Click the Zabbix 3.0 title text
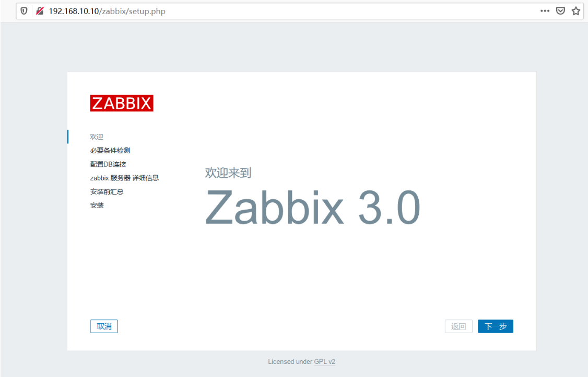Image resolution: width=588 pixels, height=377 pixels. [312, 207]
